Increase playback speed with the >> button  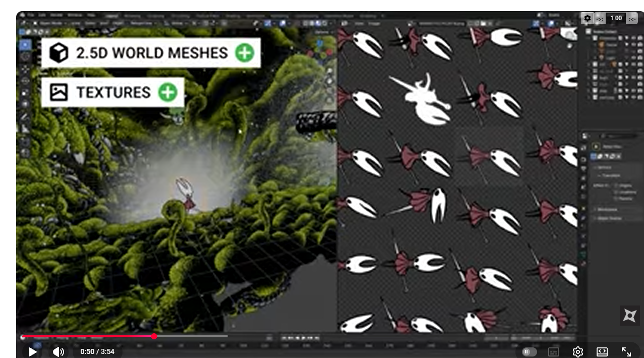click(x=631, y=19)
